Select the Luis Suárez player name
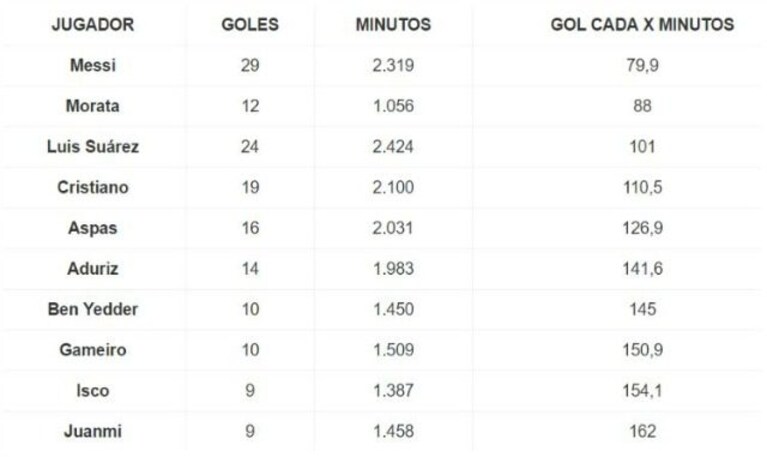 (x=93, y=146)
